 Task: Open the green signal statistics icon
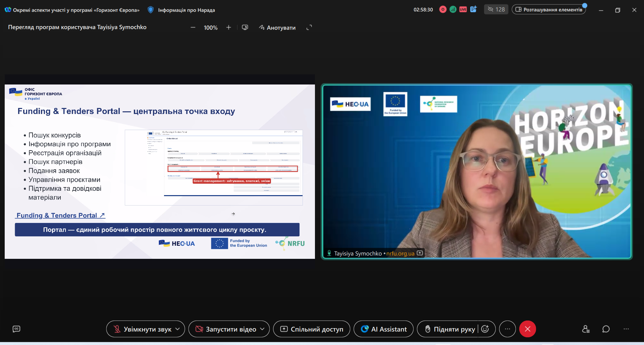pos(453,9)
